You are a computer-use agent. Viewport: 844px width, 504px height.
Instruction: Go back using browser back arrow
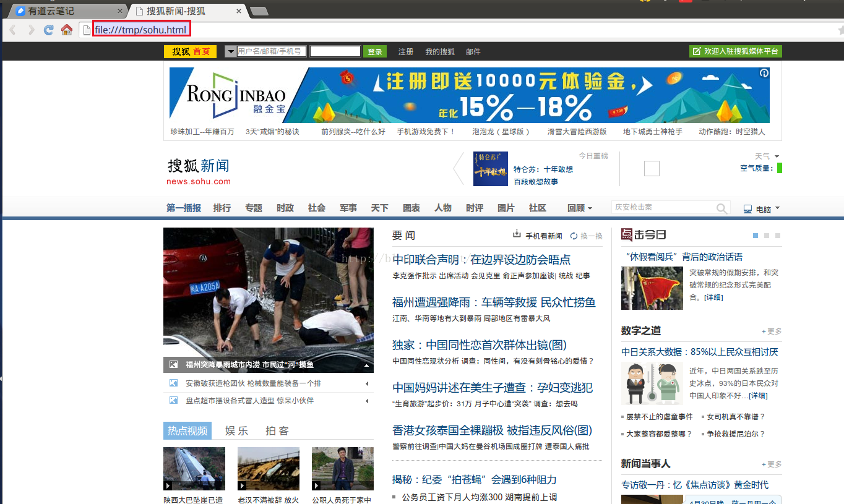tap(12, 30)
